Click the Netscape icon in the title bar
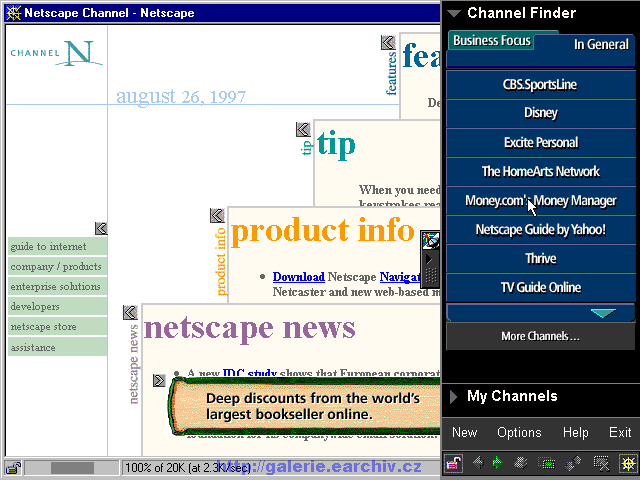The image size is (640, 480). pyautogui.click(x=13, y=13)
